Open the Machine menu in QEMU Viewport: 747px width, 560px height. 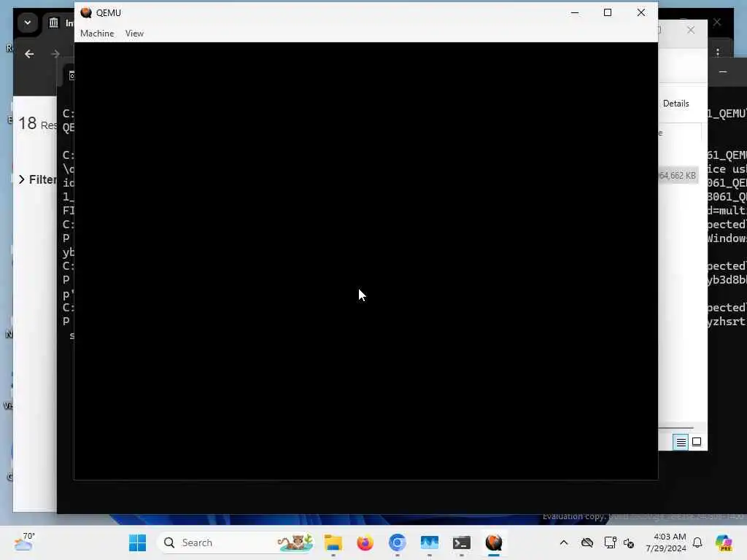pos(97,34)
